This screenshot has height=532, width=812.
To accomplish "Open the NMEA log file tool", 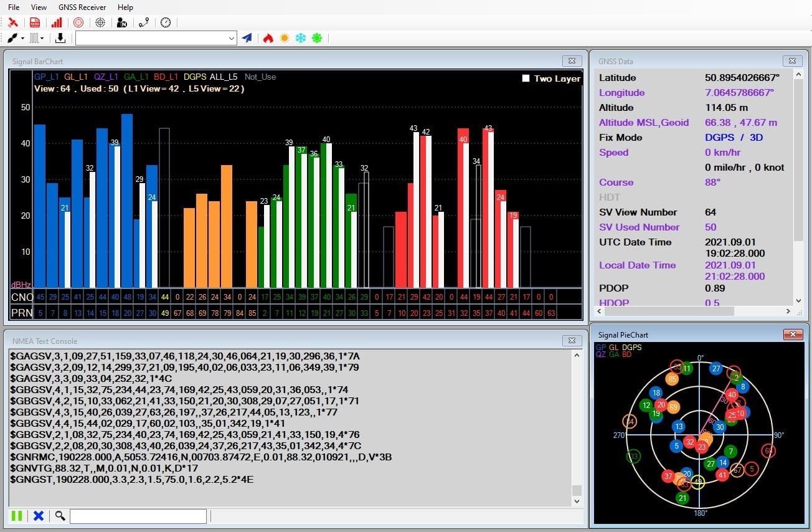I will tap(34, 22).
